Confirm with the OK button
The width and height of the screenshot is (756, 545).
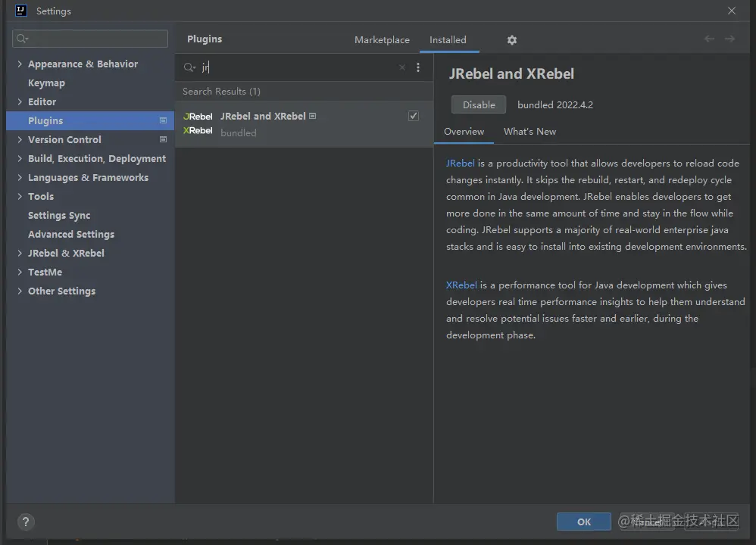click(584, 522)
